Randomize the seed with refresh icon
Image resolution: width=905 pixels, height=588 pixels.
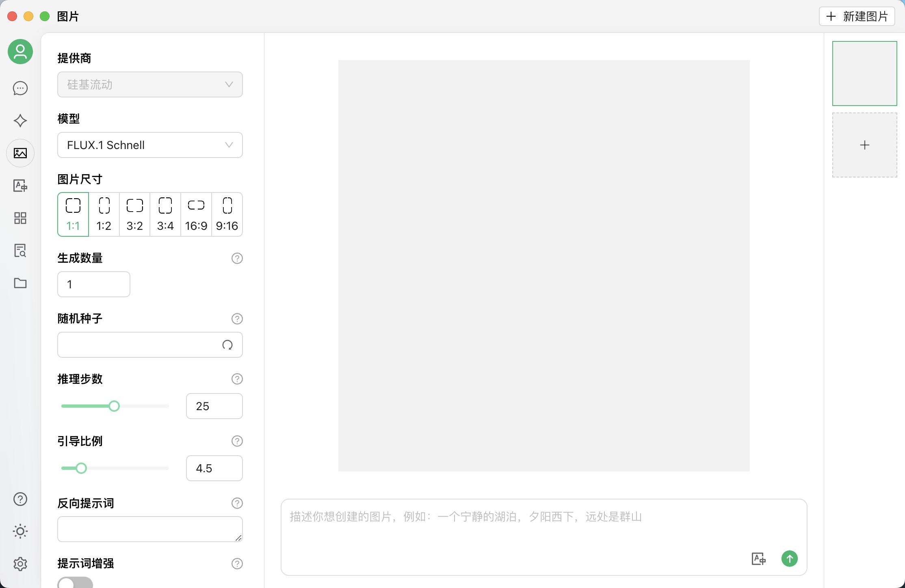click(227, 345)
